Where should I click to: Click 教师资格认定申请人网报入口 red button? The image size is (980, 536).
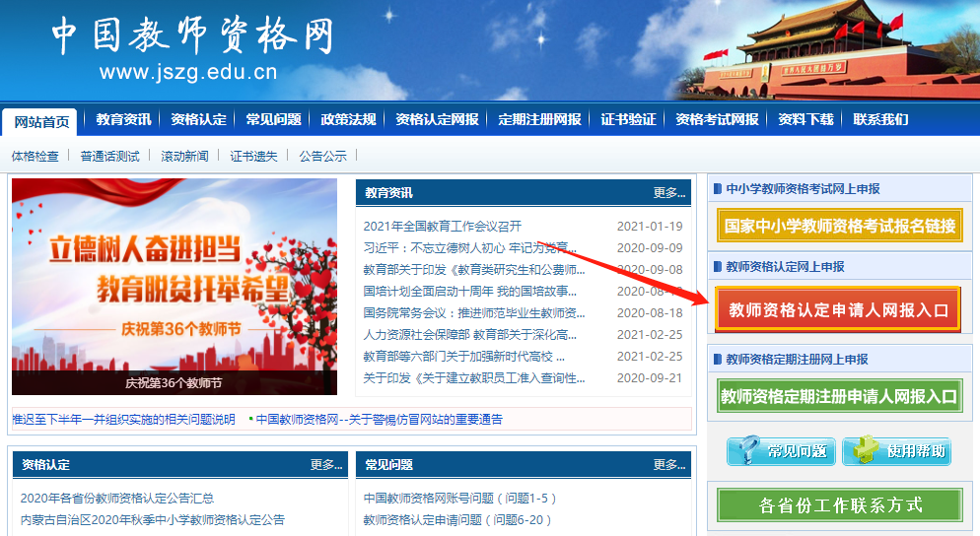838,310
